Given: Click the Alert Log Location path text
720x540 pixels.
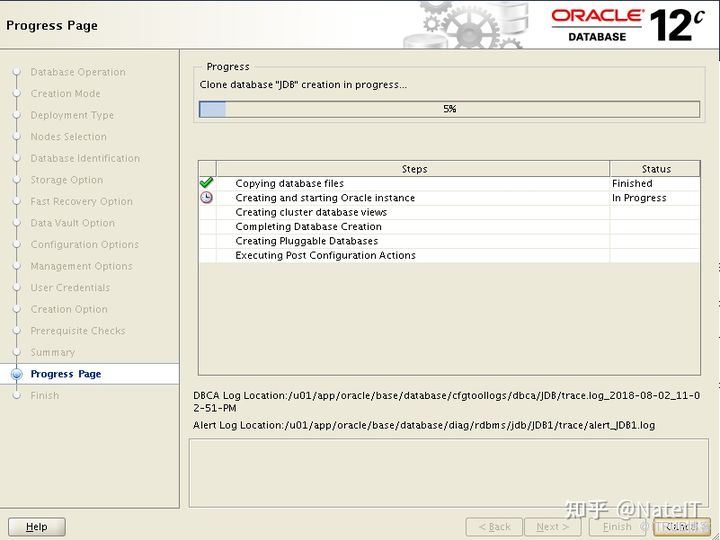Looking at the screenshot, I should click(x=424, y=425).
